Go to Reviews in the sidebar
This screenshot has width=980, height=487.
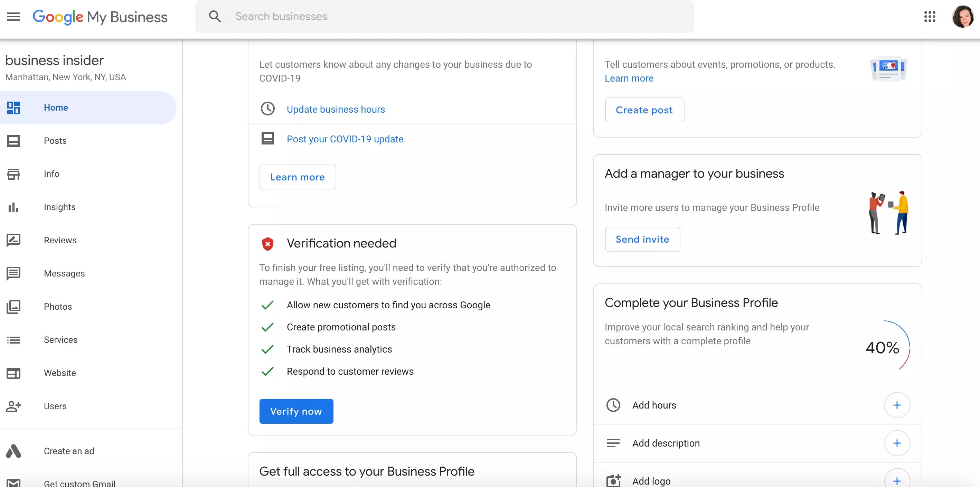coord(88,240)
